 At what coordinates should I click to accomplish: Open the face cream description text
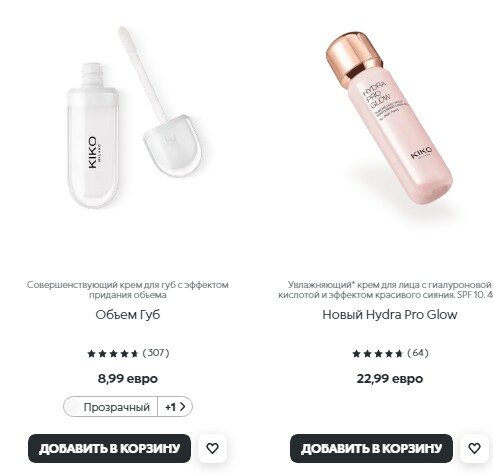pos(386,290)
